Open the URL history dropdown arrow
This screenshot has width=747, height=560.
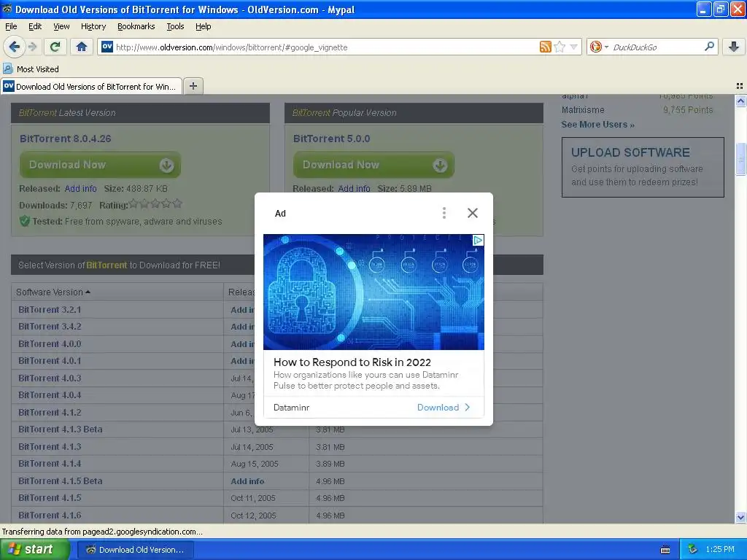[573, 47]
